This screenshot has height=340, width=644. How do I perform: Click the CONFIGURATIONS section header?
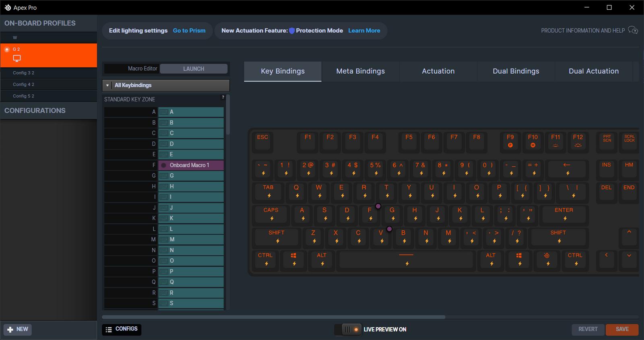[48, 111]
